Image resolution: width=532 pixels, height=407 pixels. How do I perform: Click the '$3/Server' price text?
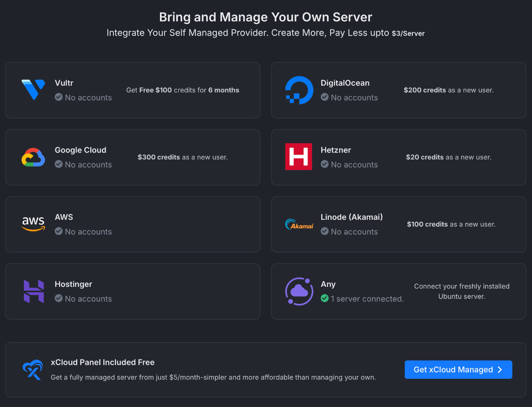408,33
